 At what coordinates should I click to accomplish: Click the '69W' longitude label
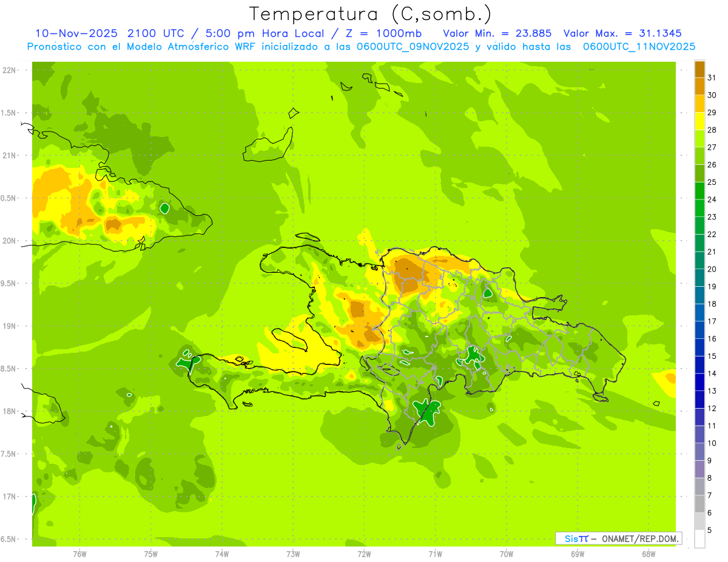point(578,554)
